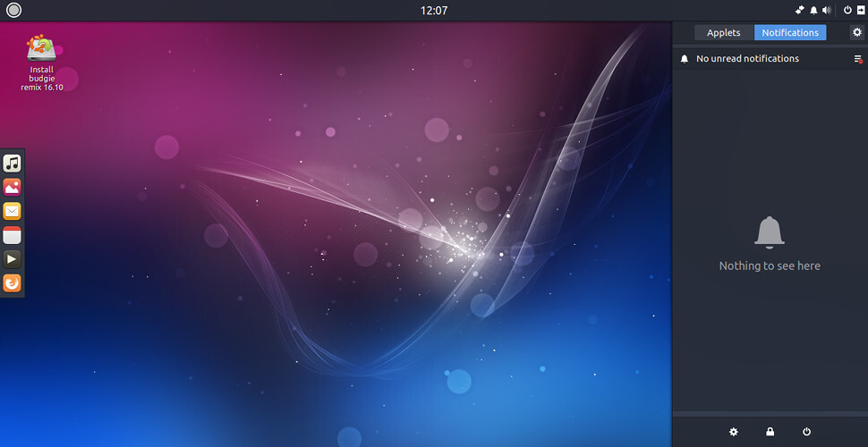Screen dimensions: 868x447
Task: Open system settings gear at Raven bottom
Action: 734,432
